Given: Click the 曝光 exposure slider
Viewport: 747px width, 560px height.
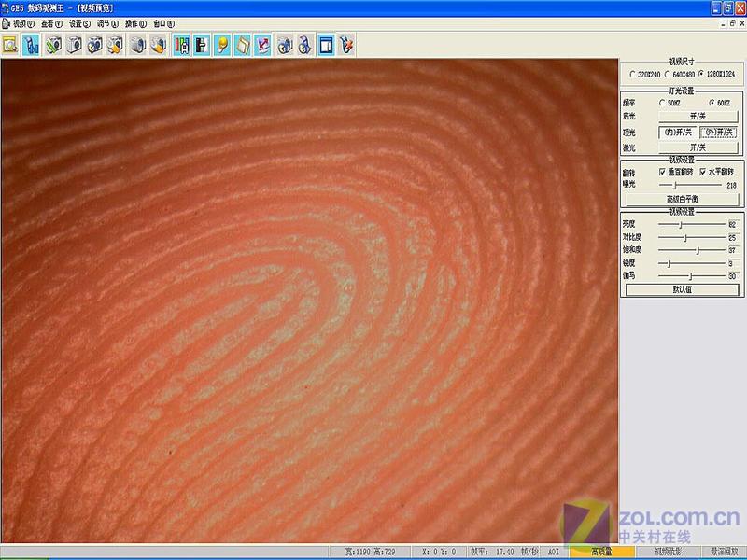Looking at the screenshot, I should 690,185.
